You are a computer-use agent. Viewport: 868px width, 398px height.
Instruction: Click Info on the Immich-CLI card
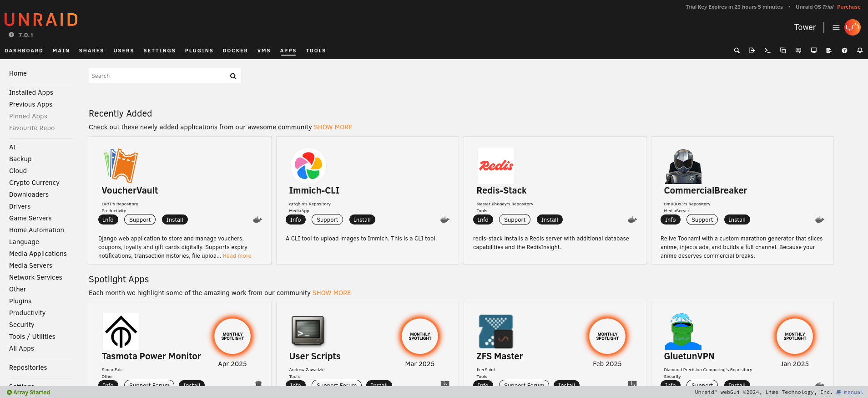[296, 219]
